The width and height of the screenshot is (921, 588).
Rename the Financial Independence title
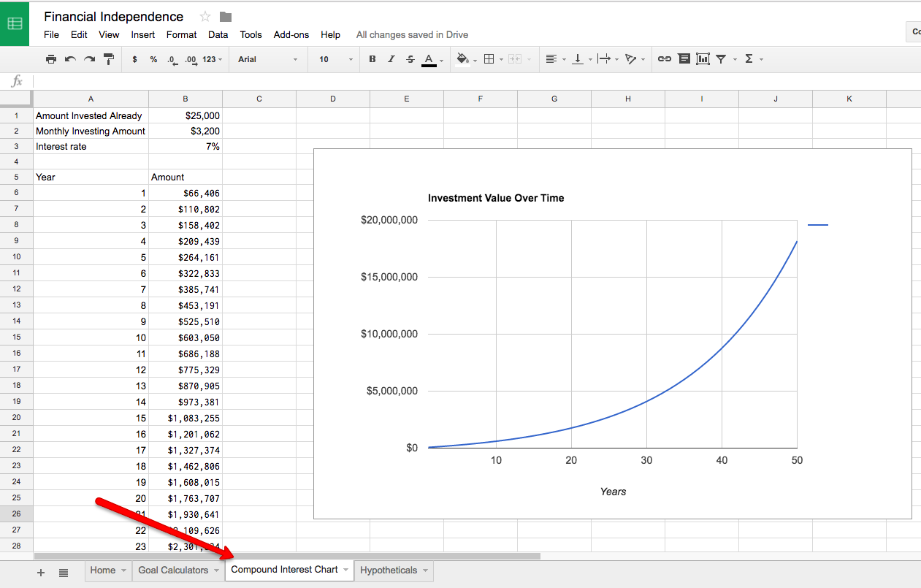(113, 16)
